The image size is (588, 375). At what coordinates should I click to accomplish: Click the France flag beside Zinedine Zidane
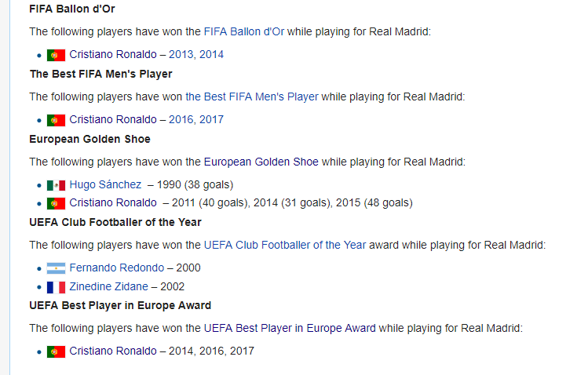tap(56, 286)
